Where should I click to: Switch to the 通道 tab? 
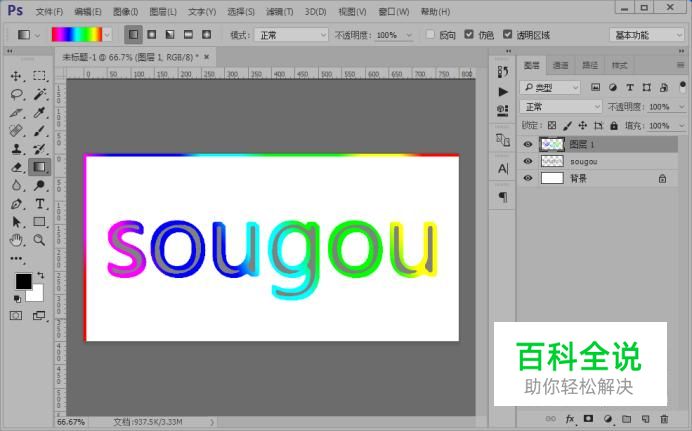point(560,66)
